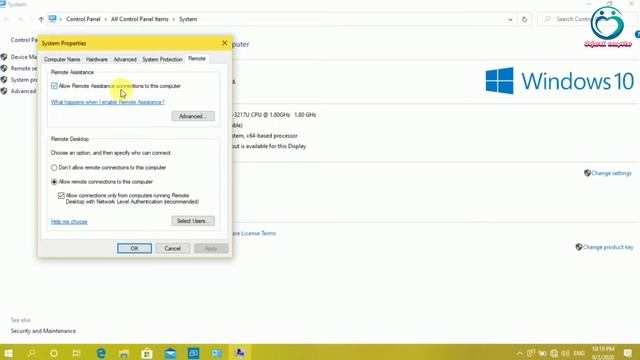Click shield icon beside Device Manager
This screenshot has height=360, width=640.
4,57
